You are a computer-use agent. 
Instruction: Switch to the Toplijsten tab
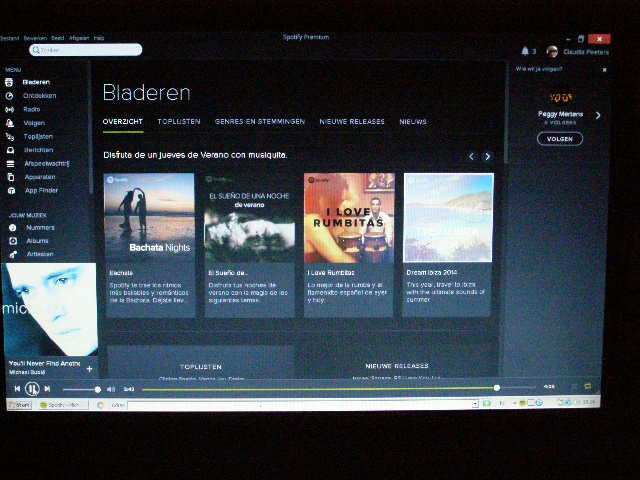[179, 122]
